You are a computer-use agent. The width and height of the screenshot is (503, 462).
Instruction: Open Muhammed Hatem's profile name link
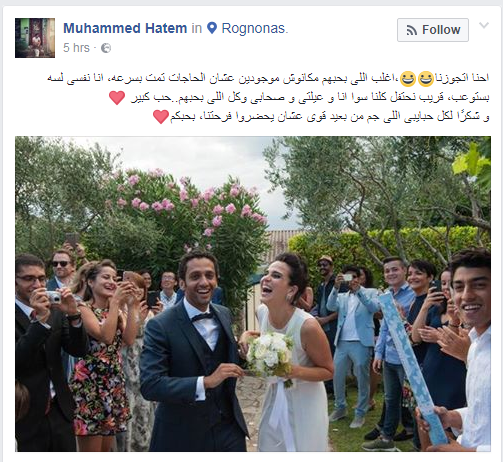point(125,28)
